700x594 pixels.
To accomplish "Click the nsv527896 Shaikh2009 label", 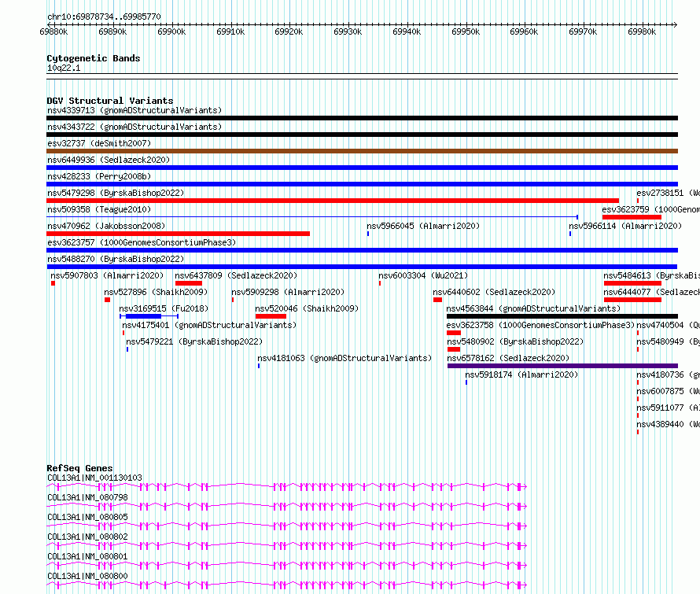I will (156, 292).
